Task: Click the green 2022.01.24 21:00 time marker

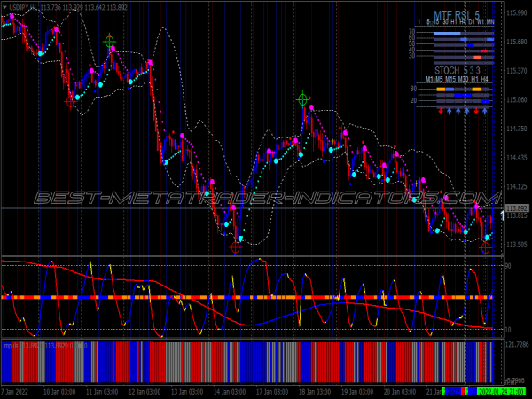Action: pyautogui.click(x=501, y=392)
